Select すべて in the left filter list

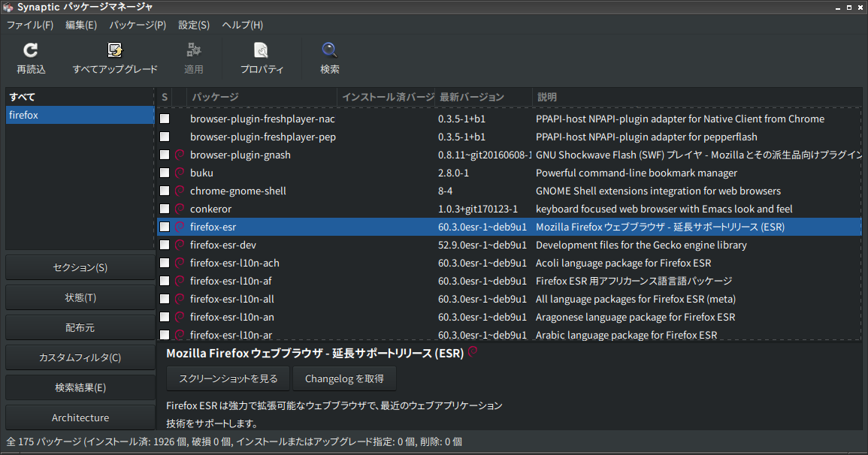point(80,97)
